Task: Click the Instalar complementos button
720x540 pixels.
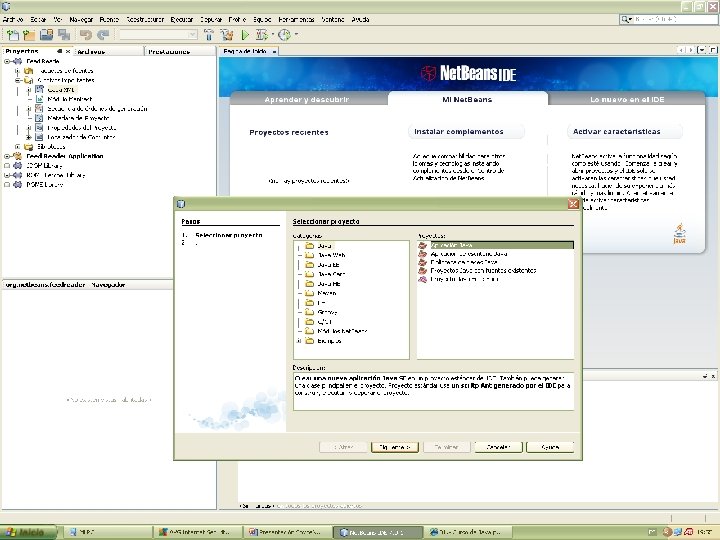Action: coord(466,132)
